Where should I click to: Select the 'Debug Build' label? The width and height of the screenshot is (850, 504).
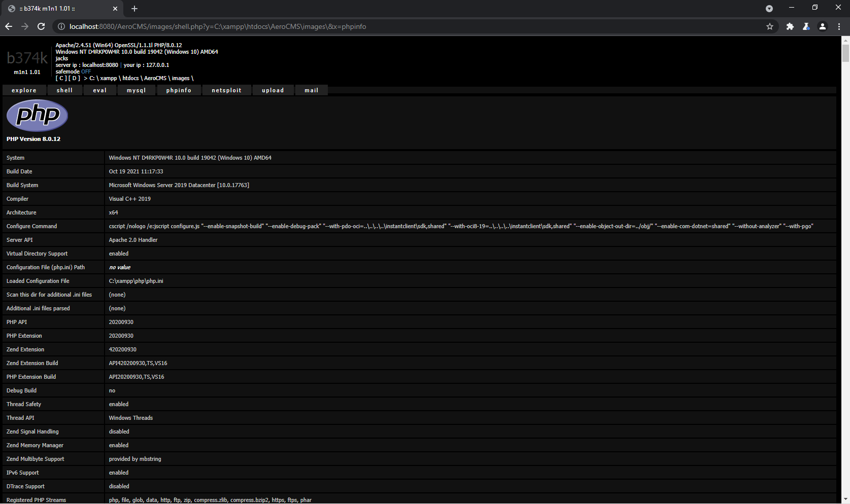coord(21,390)
